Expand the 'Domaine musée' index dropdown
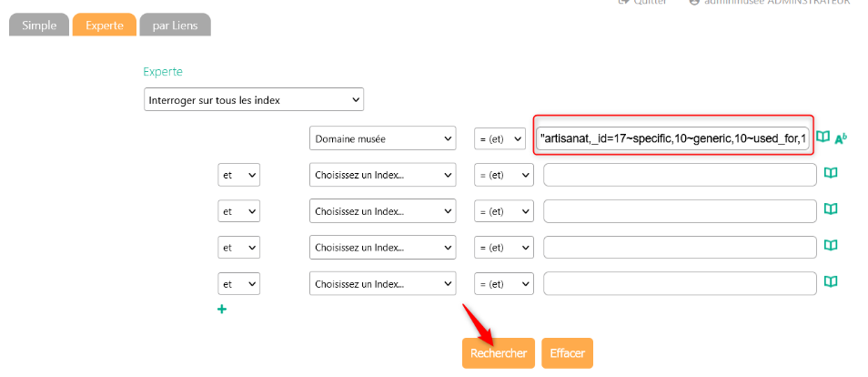The image size is (868, 377). click(382, 138)
